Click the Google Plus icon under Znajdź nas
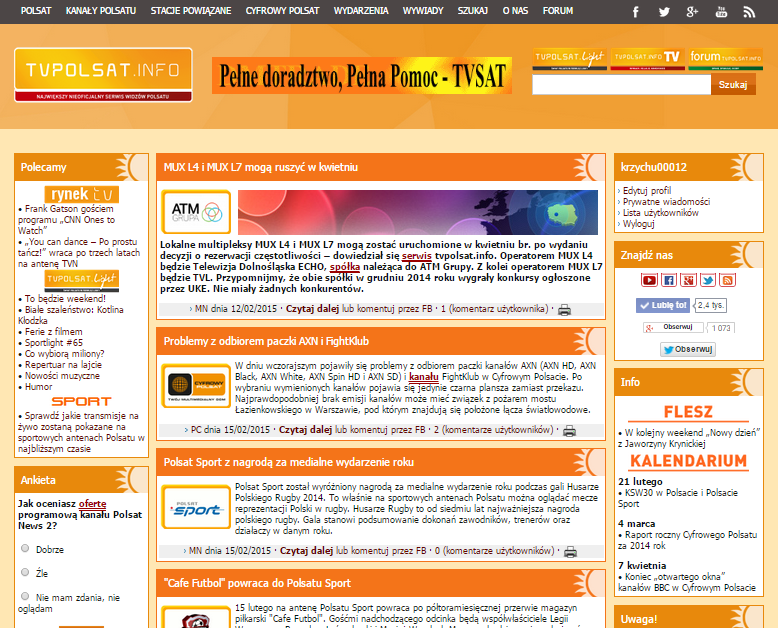778x628 pixels. coord(688,280)
